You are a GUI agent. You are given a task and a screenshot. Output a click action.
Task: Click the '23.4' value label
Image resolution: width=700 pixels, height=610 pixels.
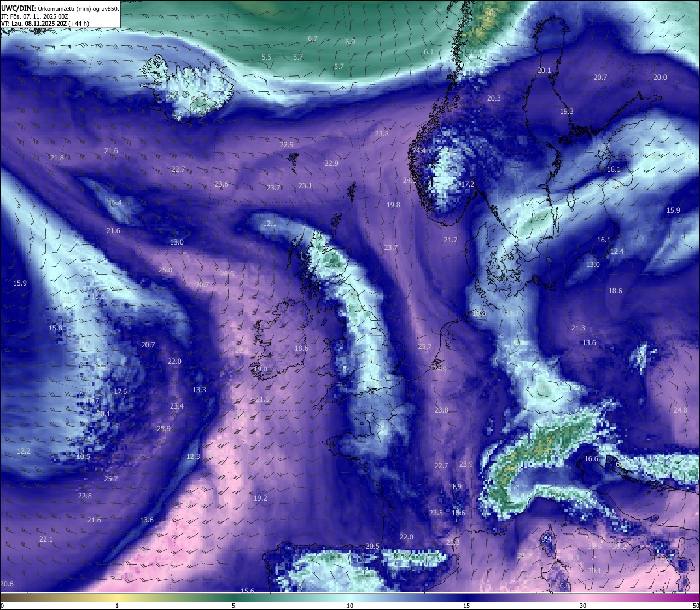(x=177, y=406)
